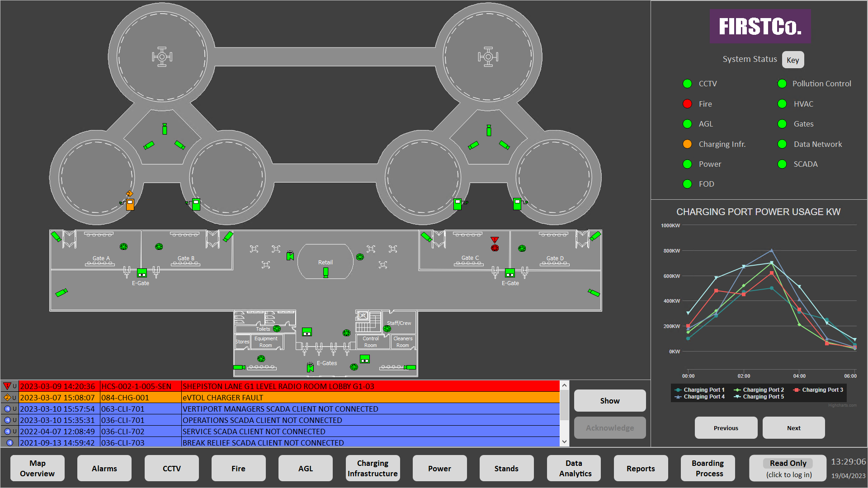
Task: Click Read Only to log in
Action: [x=787, y=463]
